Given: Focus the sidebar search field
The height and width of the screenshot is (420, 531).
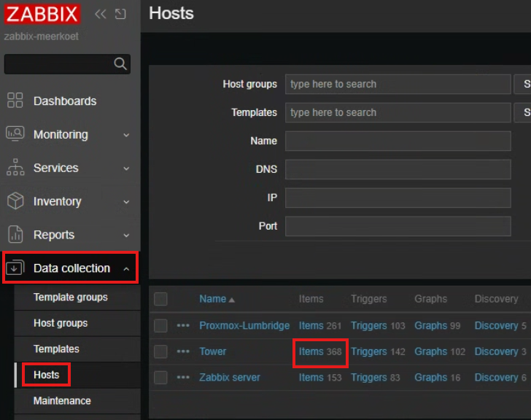Looking at the screenshot, I should (67, 64).
